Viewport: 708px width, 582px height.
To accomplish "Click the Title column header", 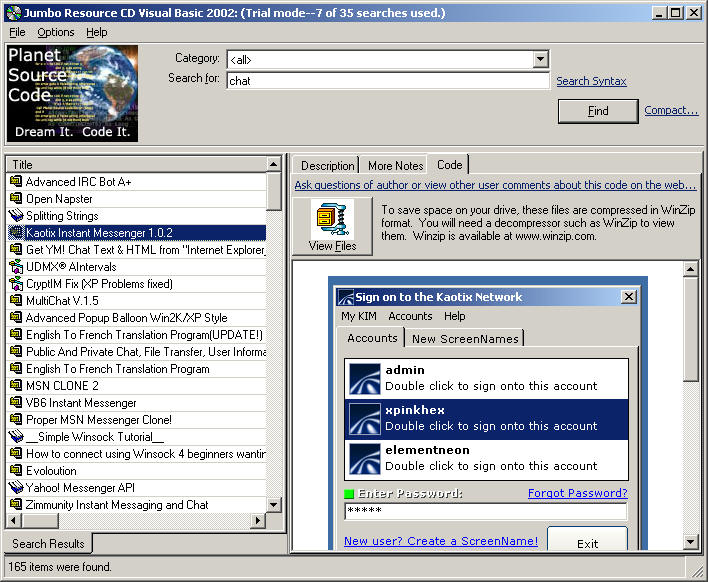I will [x=137, y=164].
